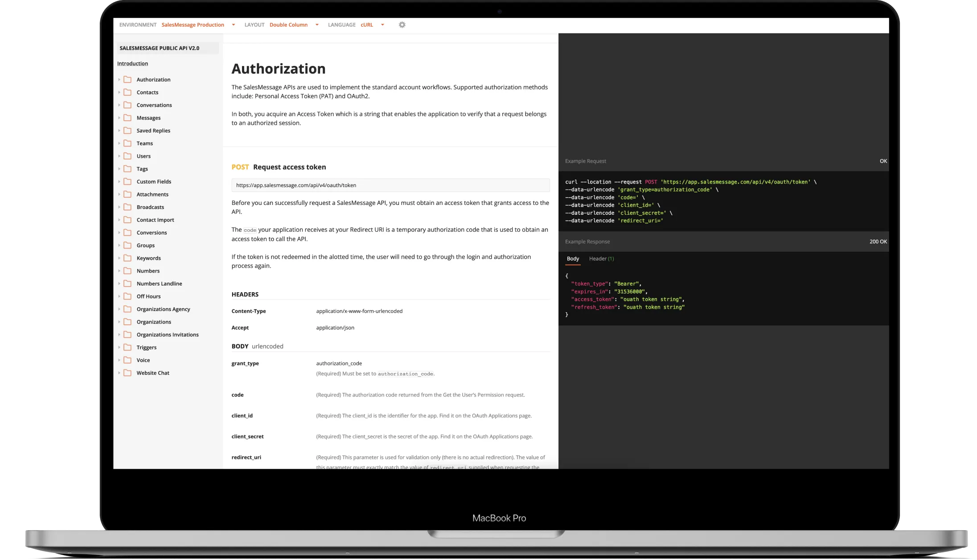Expand the Triggers tree arrow
Screen dimensions: 977x560
point(119,347)
